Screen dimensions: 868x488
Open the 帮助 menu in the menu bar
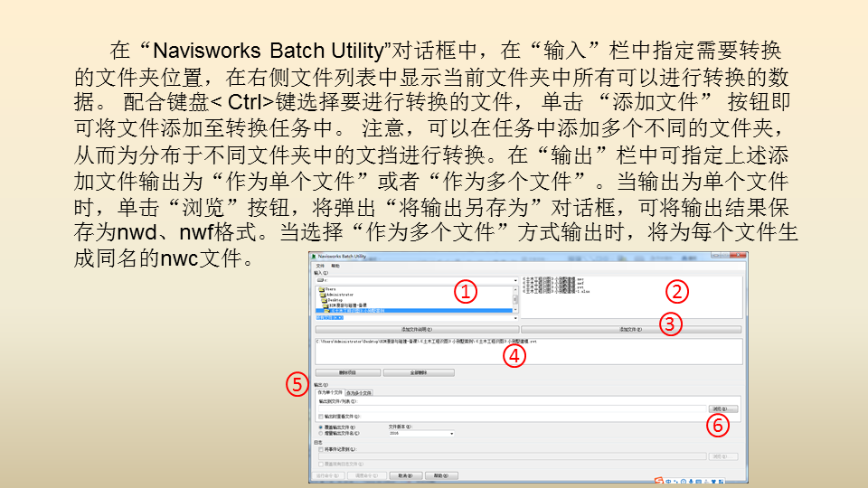[x=335, y=266]
